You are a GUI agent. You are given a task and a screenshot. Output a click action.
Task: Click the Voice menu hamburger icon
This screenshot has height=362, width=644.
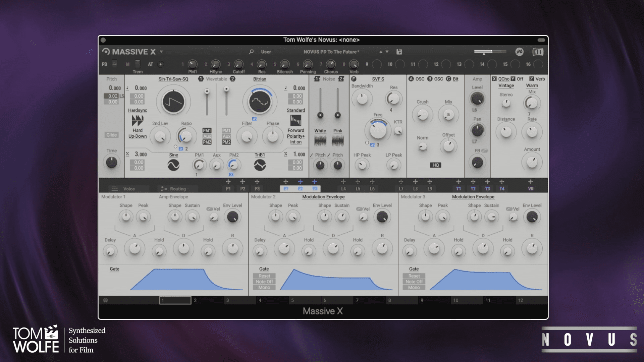[x=115, y=189]
